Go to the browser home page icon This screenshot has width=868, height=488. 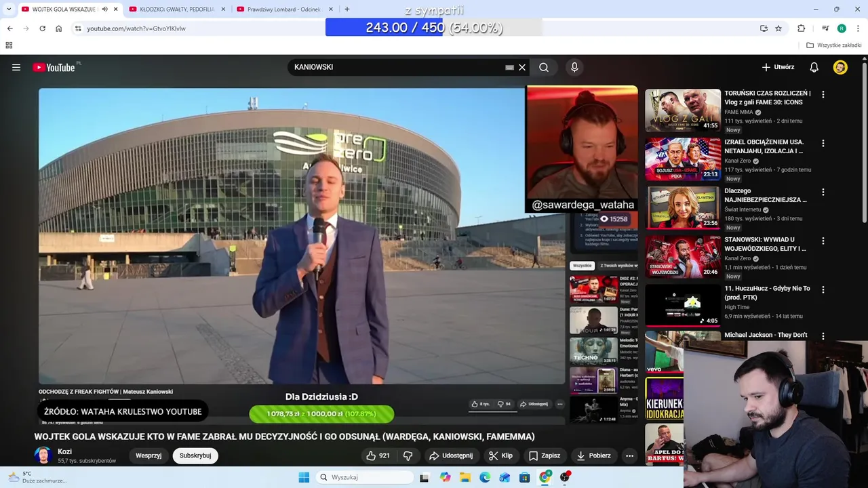click(x=59, y=28)
